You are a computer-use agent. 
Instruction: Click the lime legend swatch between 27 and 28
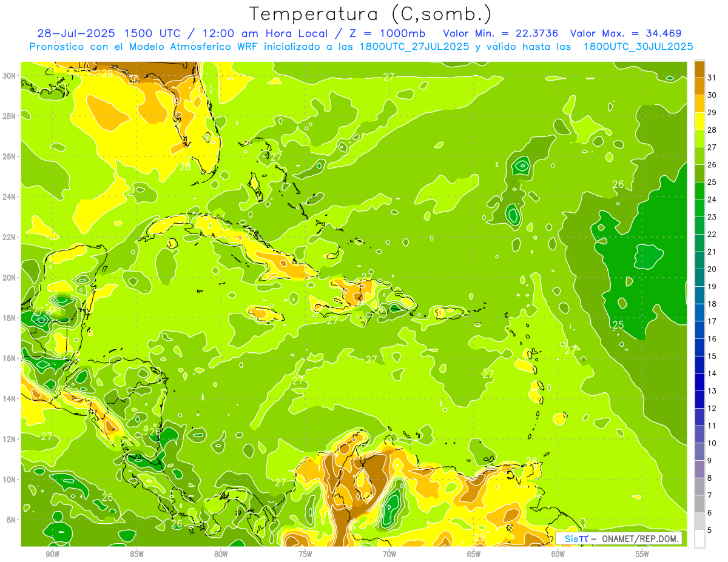[699, 138]
